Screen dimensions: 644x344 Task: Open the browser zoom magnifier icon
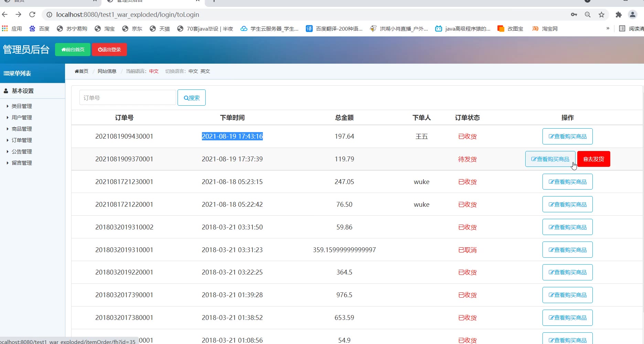[588, 14]
